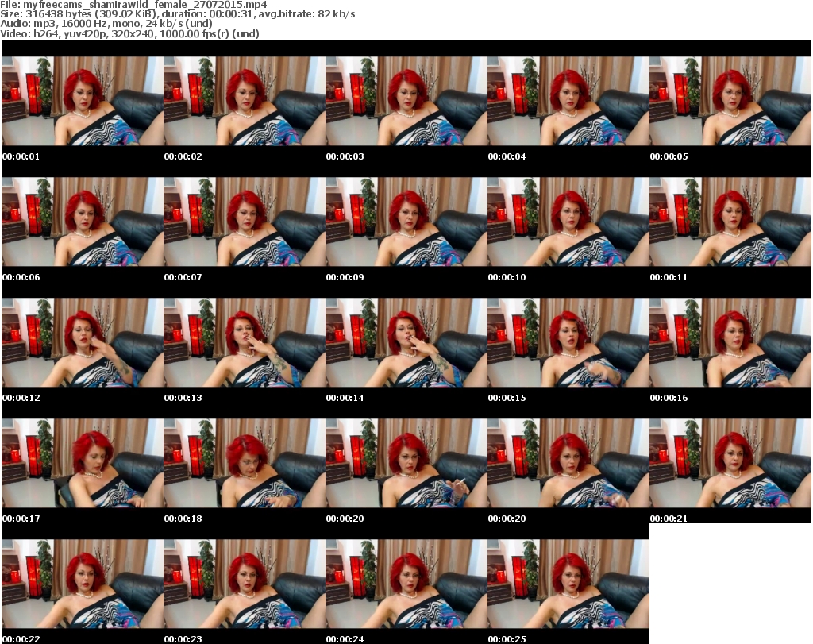The width and height of the screenshot is (813, 644).
Task: Click the timestamp label "00:00:18"
Action: [183, 519]
